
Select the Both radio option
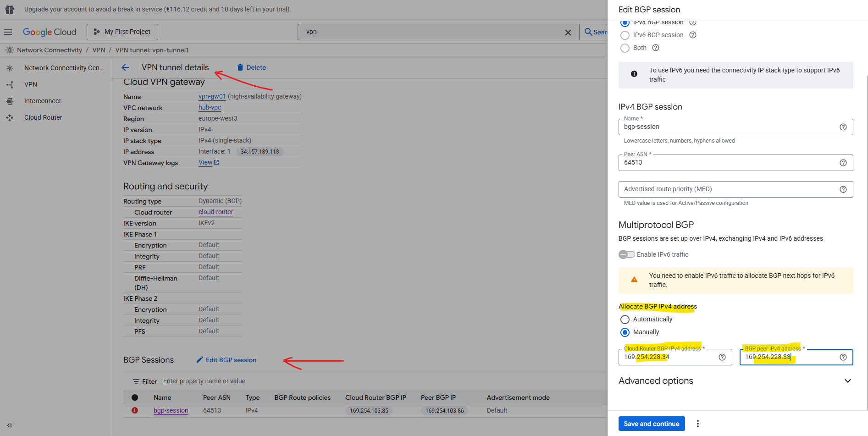625,48
